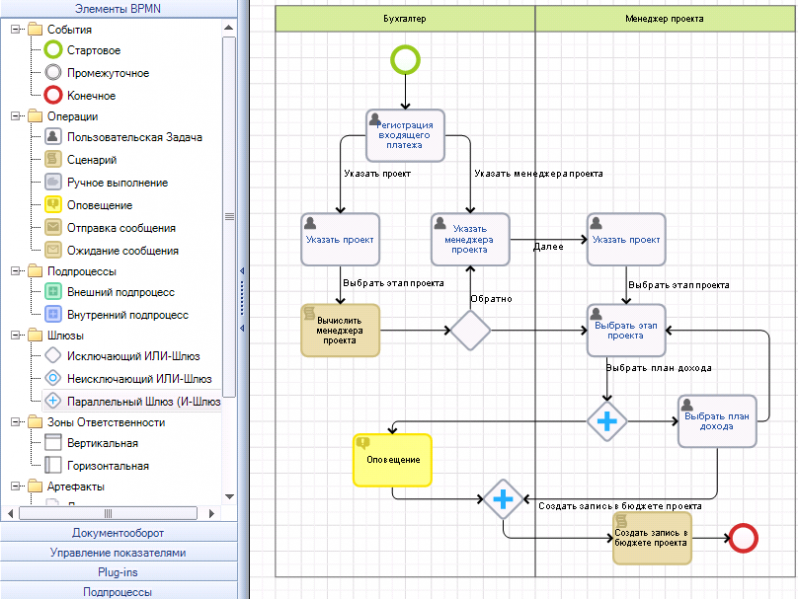Open the Plug-ins panel section
The image size is (798, 599).
[119, 572]
